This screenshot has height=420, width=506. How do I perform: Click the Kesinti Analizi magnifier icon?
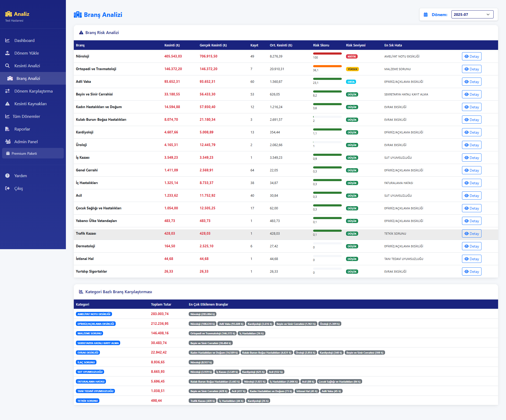[x=7, y=66]
